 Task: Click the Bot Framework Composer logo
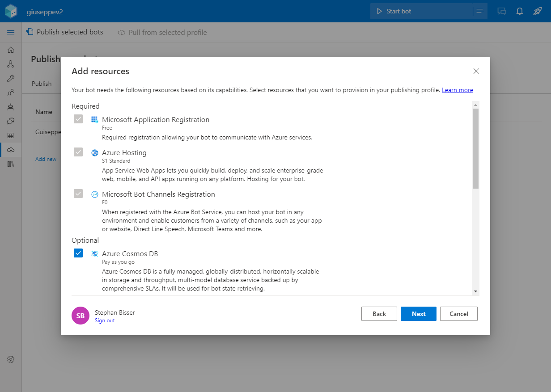coord(11,11)
